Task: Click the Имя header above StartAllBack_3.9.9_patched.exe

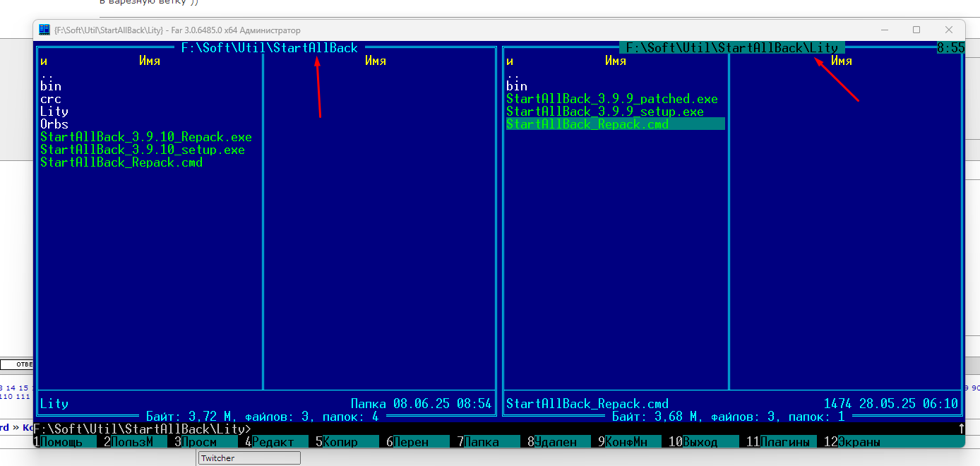Action: tap(616, 61)
